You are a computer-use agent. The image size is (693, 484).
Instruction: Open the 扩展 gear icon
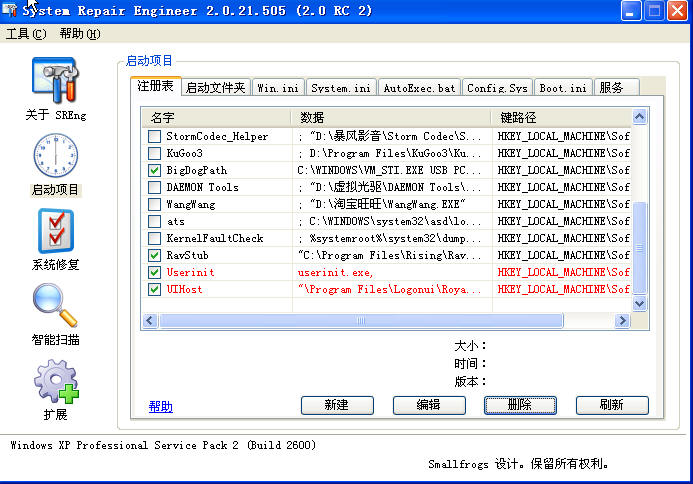tap(56, 381)
